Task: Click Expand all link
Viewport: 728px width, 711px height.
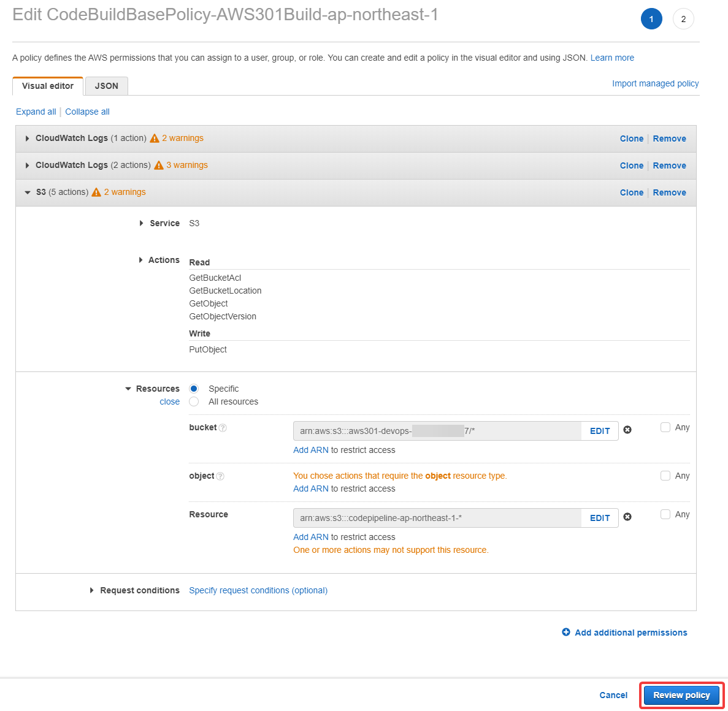Action: pyautogui.click(x=36, y=112)
